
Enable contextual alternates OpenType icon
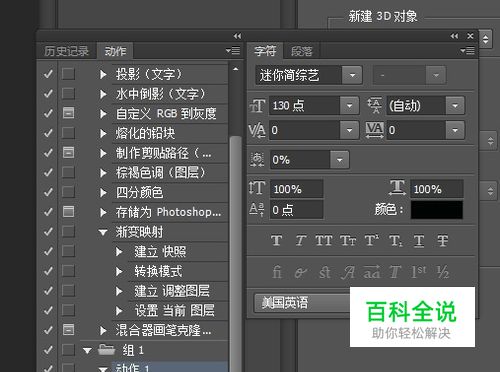301,272
